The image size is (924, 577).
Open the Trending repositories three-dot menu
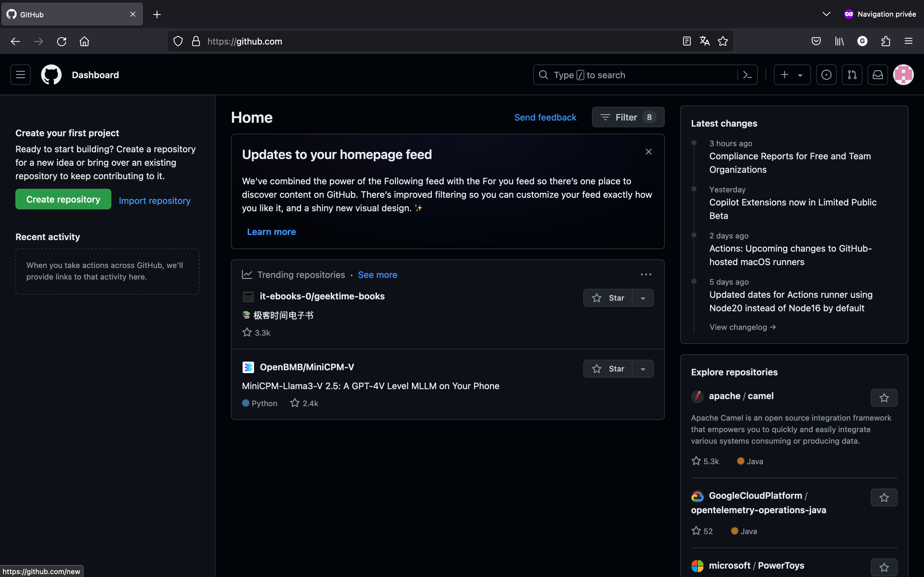(646, 275)
